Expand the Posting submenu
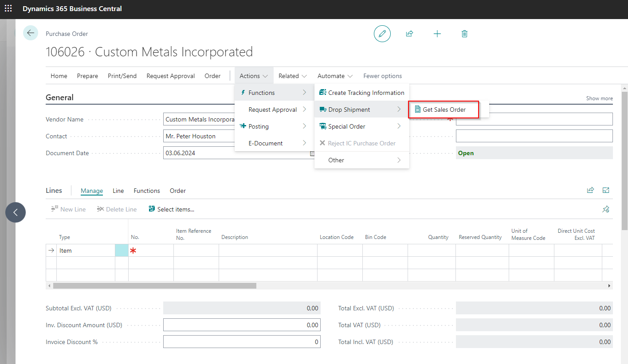628x364 pixels. pos(275,126)
